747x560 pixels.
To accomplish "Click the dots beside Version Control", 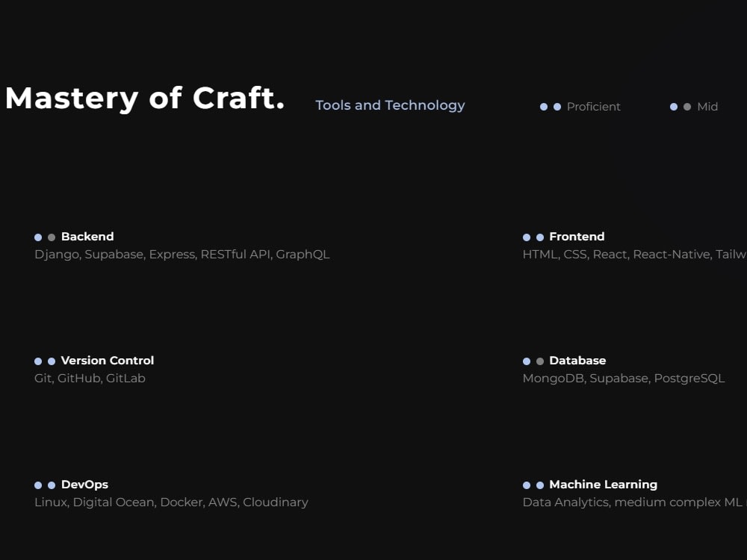I will click(45, 361).
